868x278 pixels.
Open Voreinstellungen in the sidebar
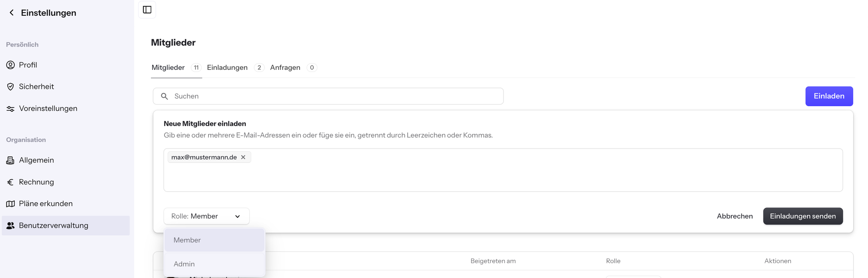coord(66,109)
